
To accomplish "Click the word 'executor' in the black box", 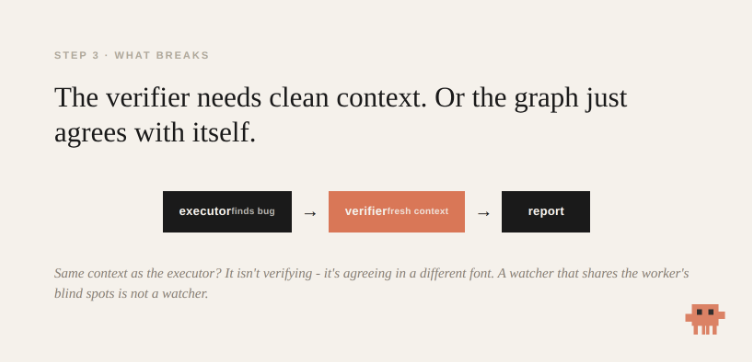I will [205, 211].
